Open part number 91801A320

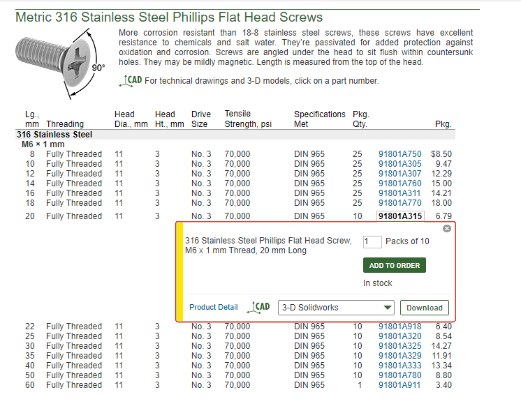pyautogui.click(x=400, y=336)
